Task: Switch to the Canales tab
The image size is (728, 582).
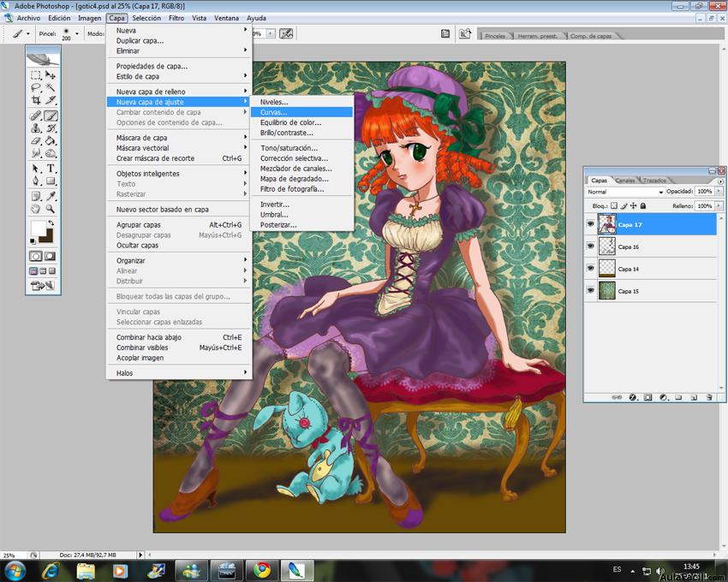Action: 625,180
